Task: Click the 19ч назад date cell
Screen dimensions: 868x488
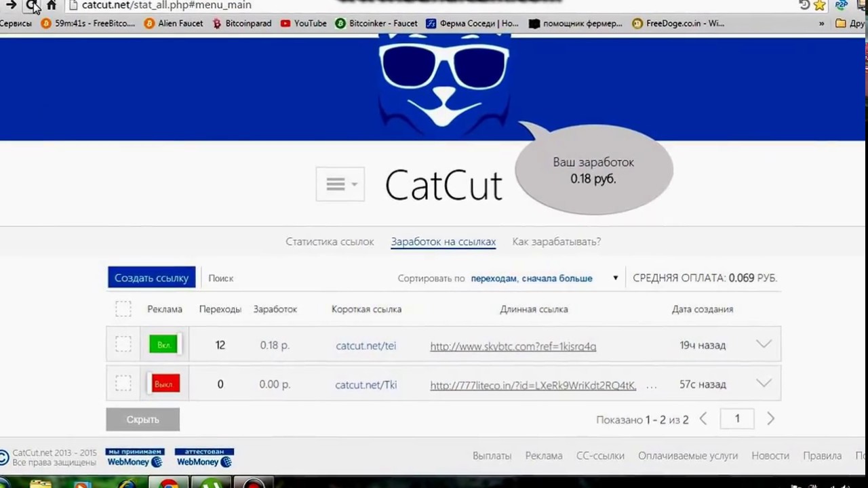Action: 703,346
